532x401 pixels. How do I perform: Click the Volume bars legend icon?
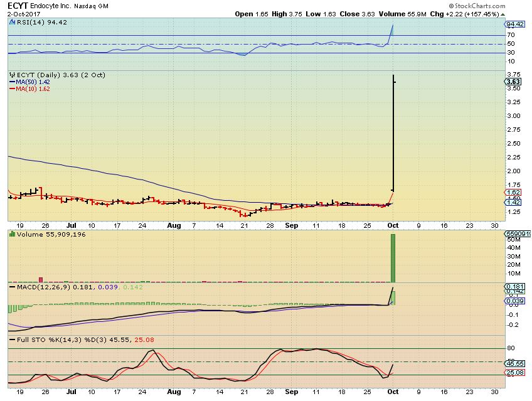tap(12, 235)
